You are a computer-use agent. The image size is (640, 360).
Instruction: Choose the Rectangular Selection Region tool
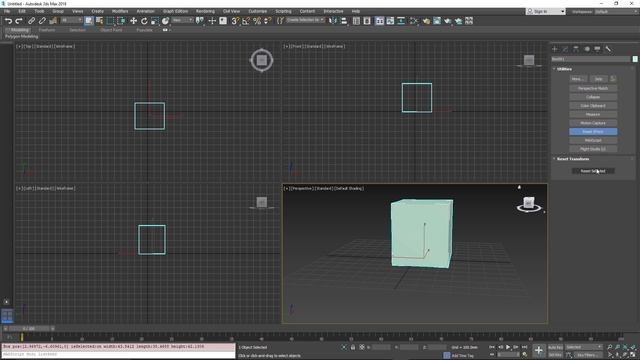(x=110, y=21)
